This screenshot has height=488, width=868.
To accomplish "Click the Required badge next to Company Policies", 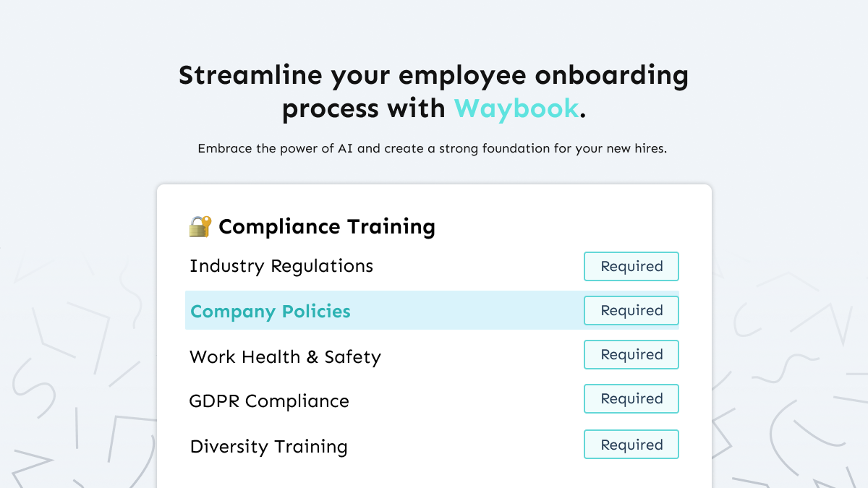I will pyautogui.click(x=631, y=310).
